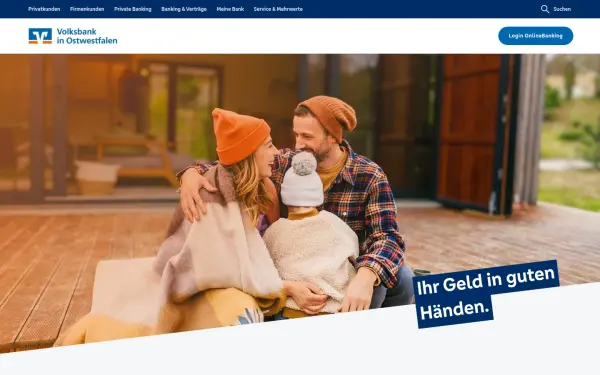Image resolution: width=600 pixels, height=375 pixels.
Task: Open the Private Banking menu
Action: pyautogui.click(x=133, y=9)
